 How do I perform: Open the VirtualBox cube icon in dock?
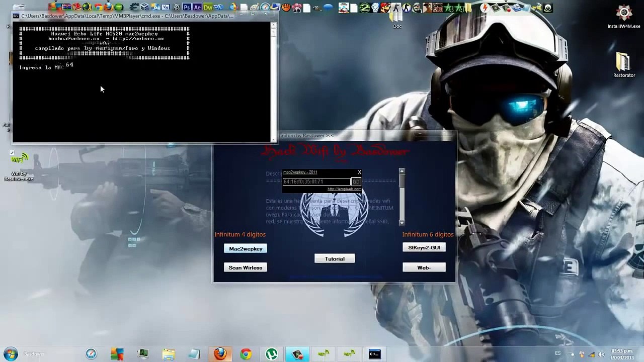(144, 8)
